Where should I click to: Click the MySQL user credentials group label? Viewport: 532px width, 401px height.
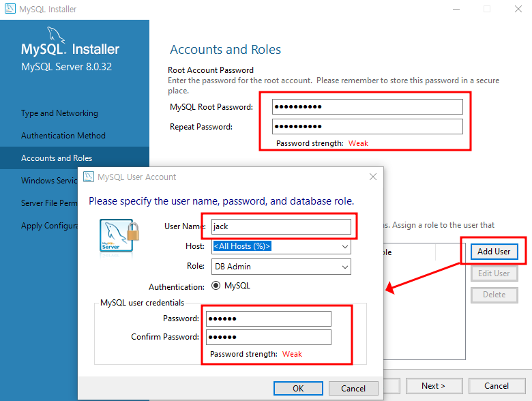point(142,303)
